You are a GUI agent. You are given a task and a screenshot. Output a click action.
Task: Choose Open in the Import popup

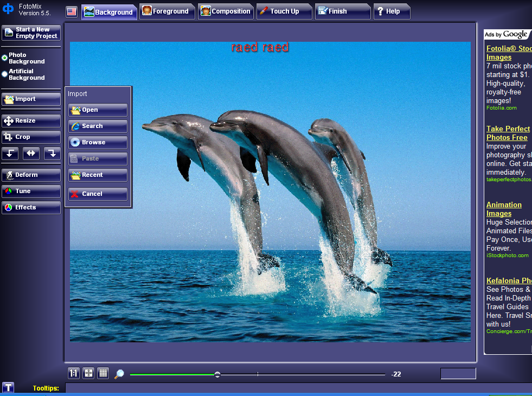pyautogui.click(x=98, y=110)
